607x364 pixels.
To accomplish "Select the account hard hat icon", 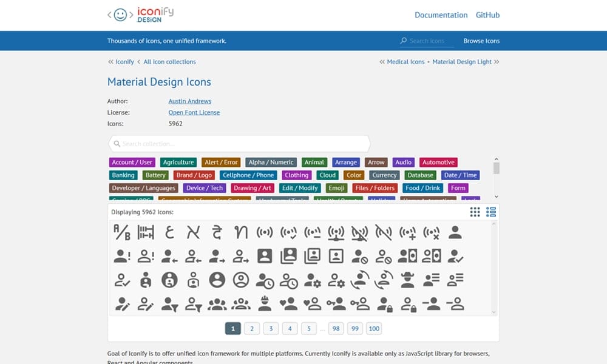I will (x=265, y=304).
